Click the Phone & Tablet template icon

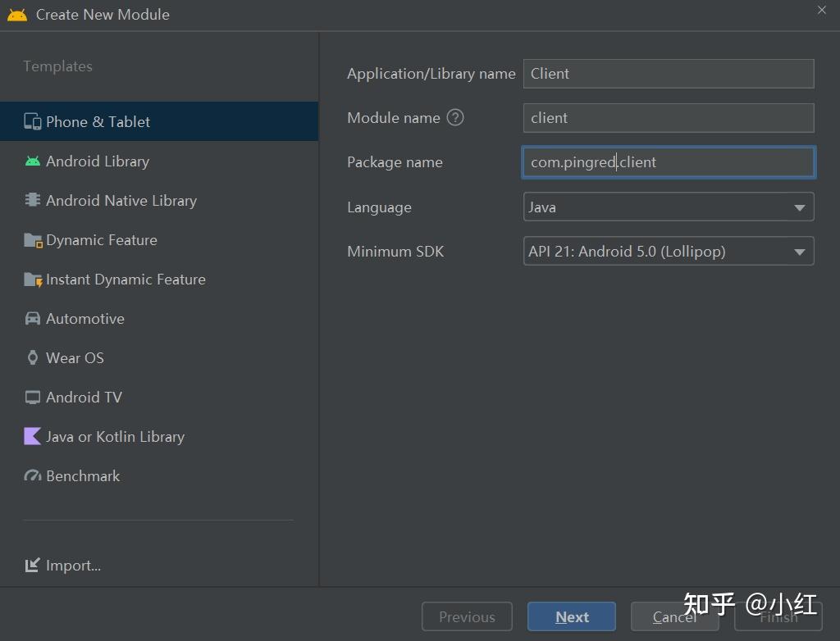coord(33,122)
